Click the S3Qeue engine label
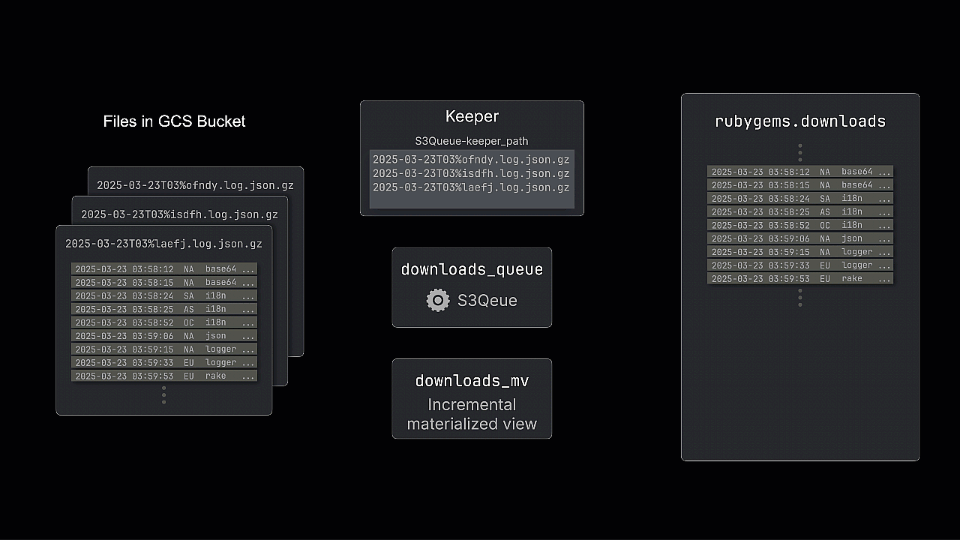Viewport: 960px width, 540px height. tap(487, 301)
